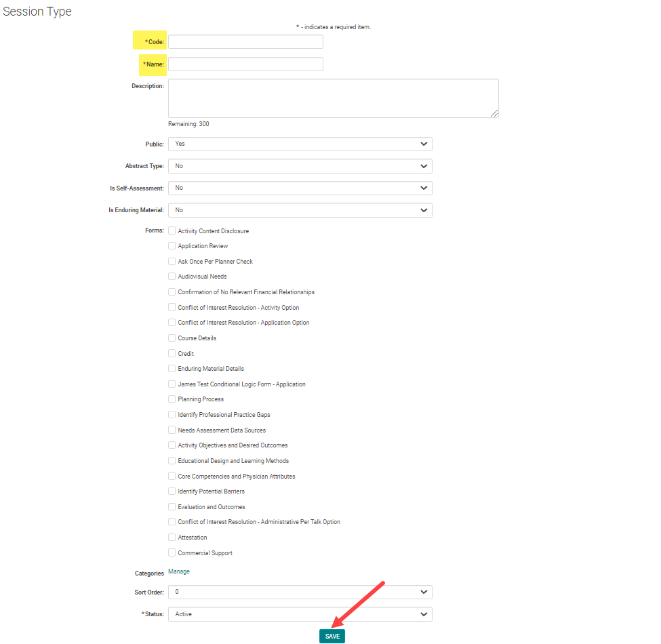
Task: Open the Is Self-Assessment dropdown
Action: [x=300, y=188]
